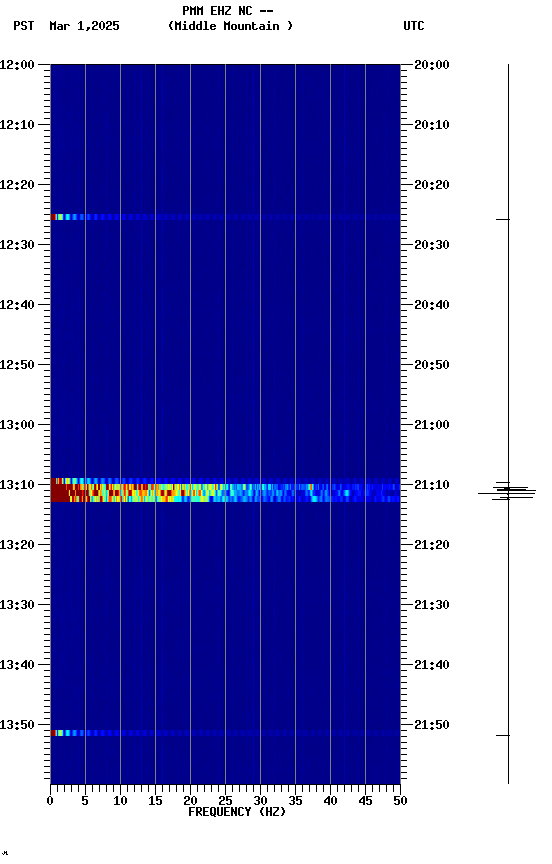Click the seismogram tick near 20:26
This screenshot has width=552, height=864.
[503, 219]
